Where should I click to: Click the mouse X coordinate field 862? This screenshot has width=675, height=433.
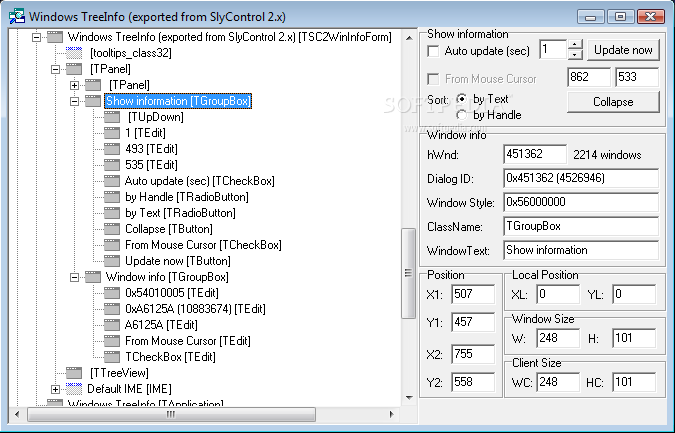coord(588,77)
